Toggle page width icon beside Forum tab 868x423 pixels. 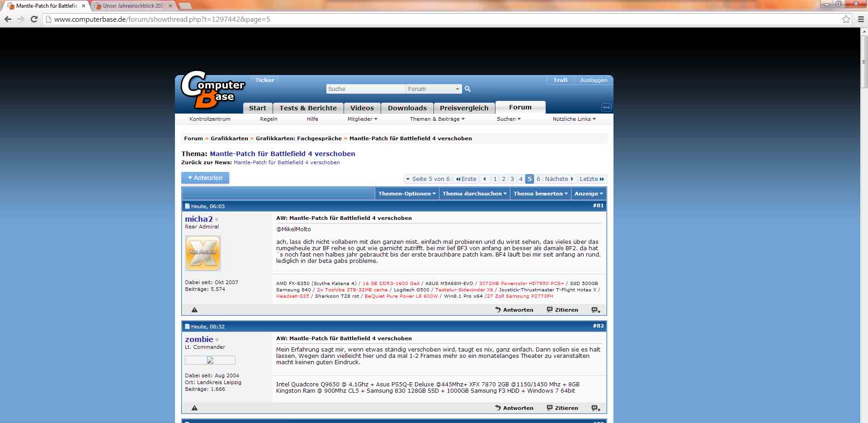tap(606, 107)
